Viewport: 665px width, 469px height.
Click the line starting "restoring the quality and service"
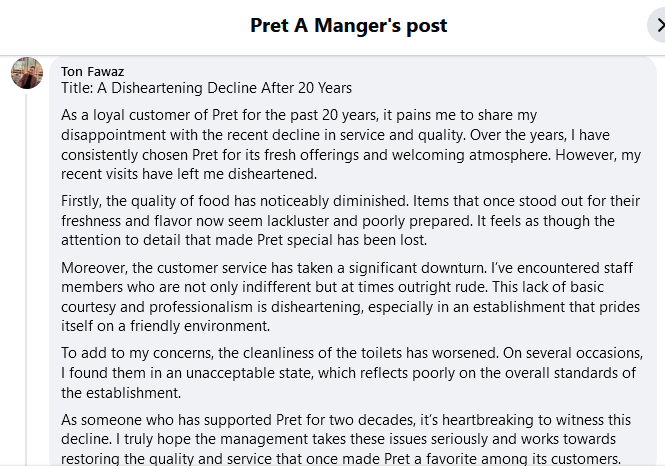point(340,460)
